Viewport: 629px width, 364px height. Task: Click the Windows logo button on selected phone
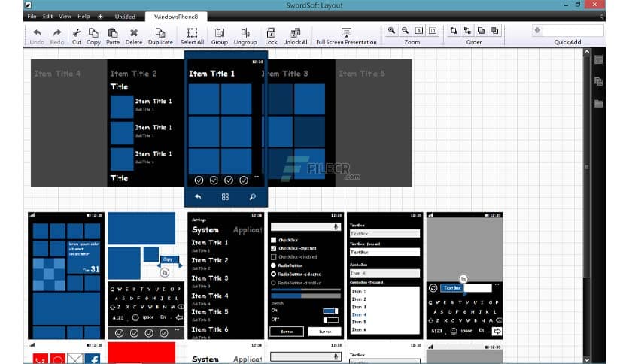pyautogui.click(x=225, y=197)
